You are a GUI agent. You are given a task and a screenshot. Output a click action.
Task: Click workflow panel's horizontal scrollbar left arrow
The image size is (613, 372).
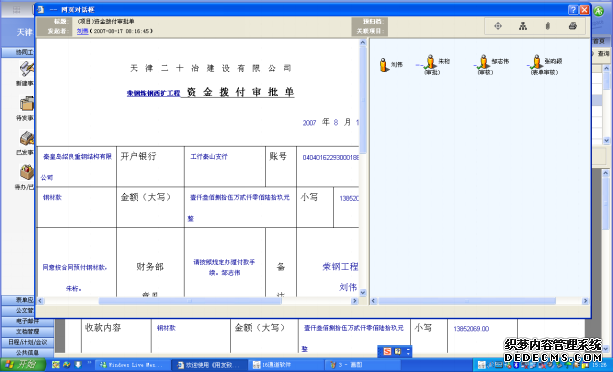point(373,301)
